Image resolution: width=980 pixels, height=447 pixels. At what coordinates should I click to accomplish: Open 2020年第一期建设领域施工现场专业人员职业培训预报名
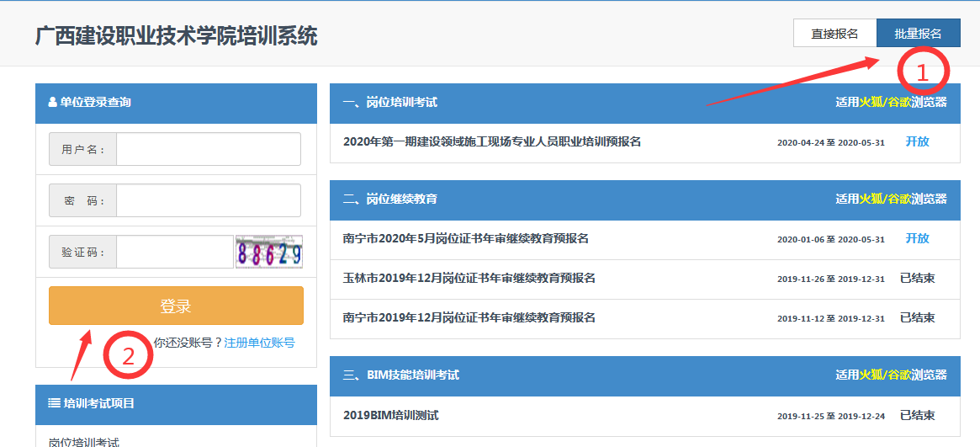[492, 142]
